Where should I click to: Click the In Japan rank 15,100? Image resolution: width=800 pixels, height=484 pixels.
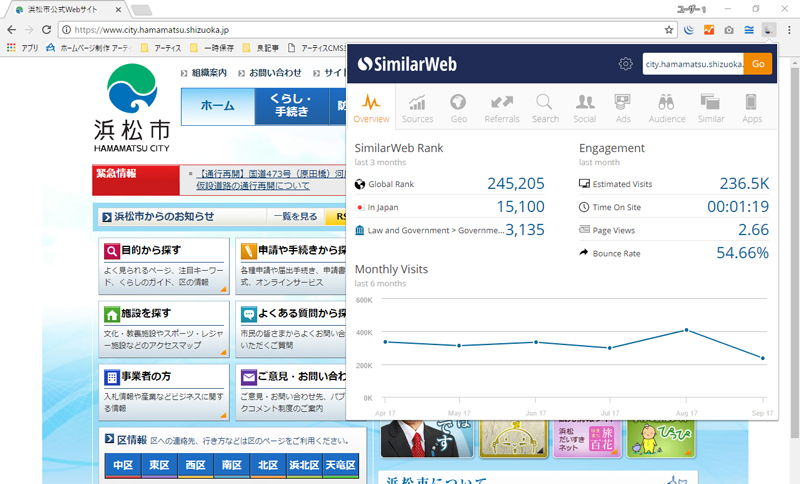tap(520, 207)
